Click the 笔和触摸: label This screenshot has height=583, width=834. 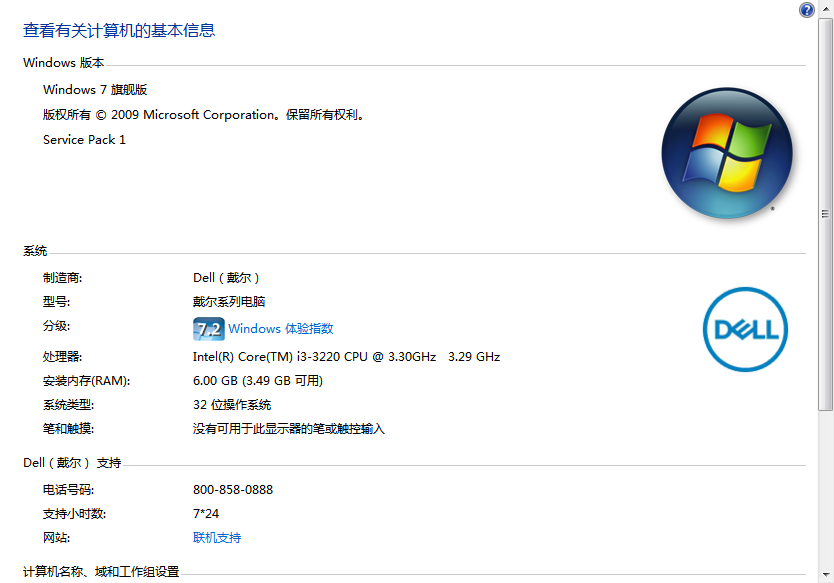69,429
